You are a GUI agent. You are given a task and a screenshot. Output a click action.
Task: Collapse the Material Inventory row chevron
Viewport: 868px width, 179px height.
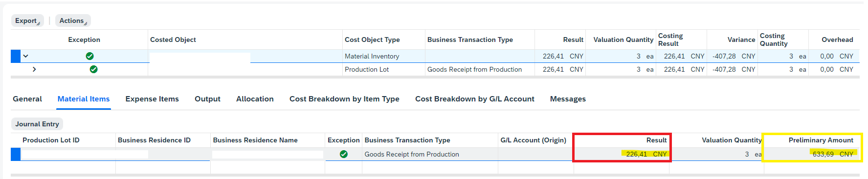point(26,56)
